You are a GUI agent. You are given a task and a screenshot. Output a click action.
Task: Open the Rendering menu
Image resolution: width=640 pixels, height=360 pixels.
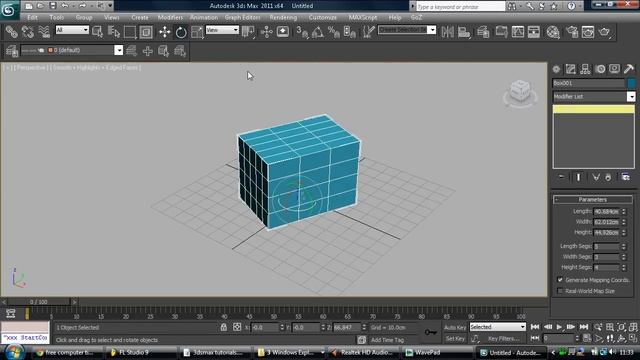click(283, 18)
